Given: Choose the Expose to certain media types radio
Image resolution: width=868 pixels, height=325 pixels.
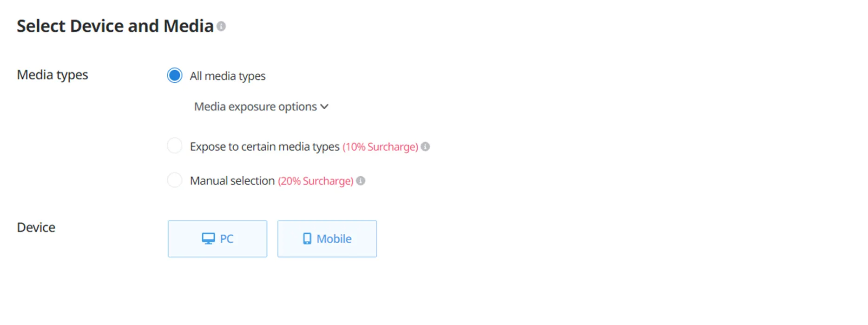Looking at the screenshot, I should pyautogui.click(x=175, y=146).
